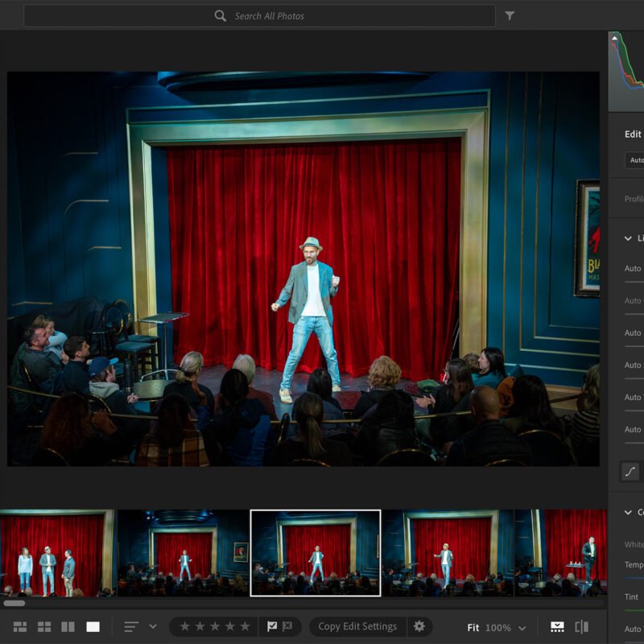Switch to Square Grid view
Viewport: 644px width, 644px height.
44,627
